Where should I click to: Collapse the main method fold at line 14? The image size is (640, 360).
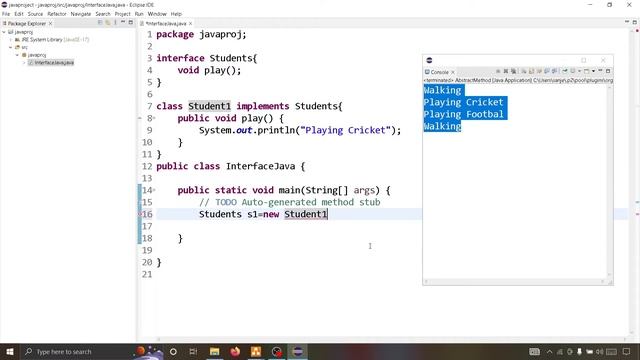[154, 190]
